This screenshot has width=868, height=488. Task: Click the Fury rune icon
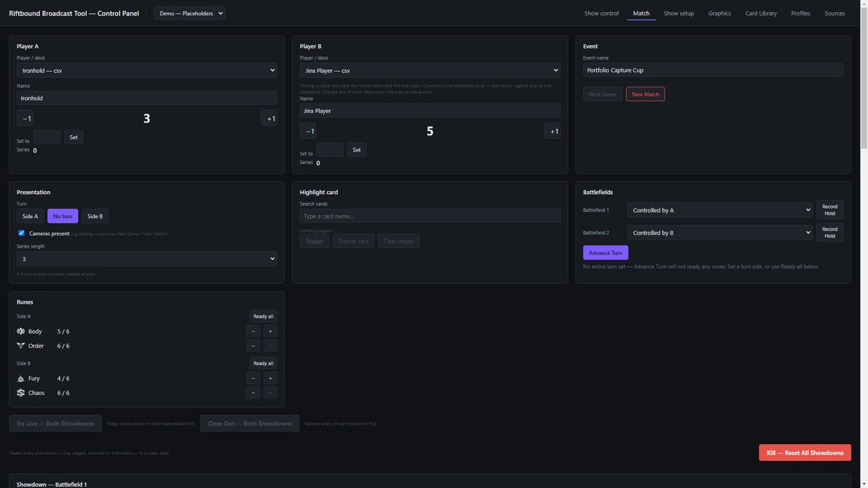[20, 378]
